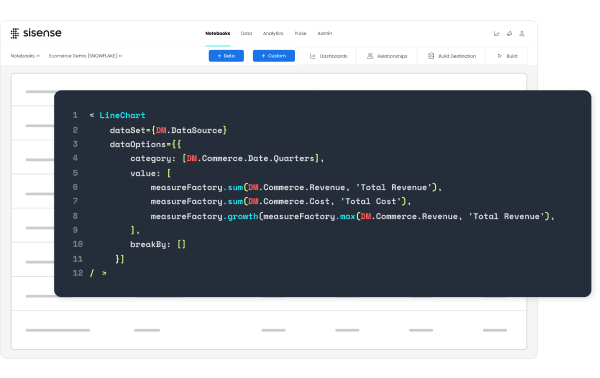
Task: Click the Build Destination database icon
Action: 431,56
